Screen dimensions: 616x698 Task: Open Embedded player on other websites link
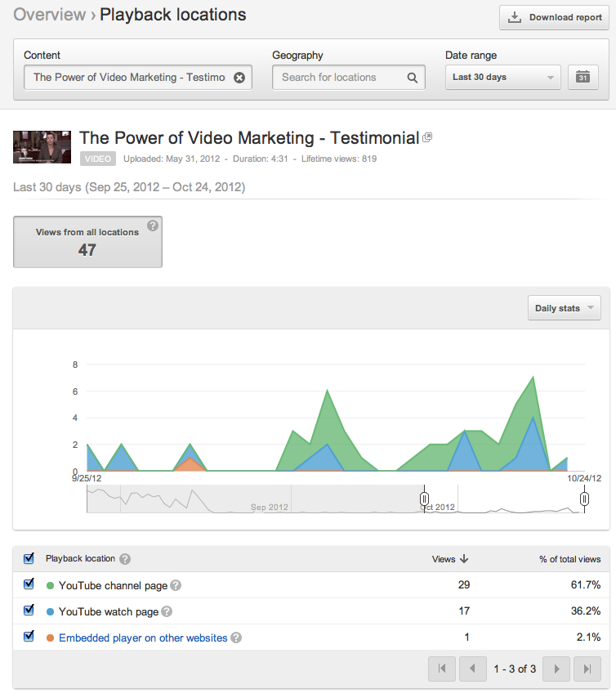coord(143,638)
